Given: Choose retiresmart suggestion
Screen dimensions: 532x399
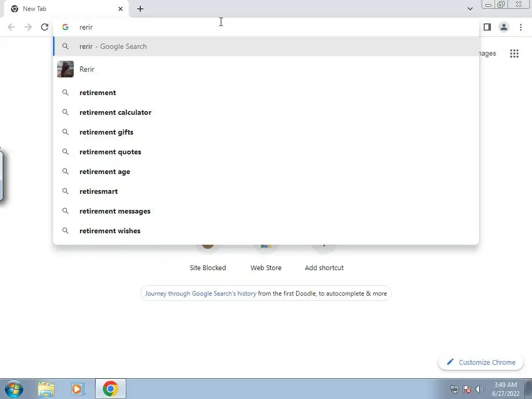Looking at the screenshot, I should coord(266,191).
